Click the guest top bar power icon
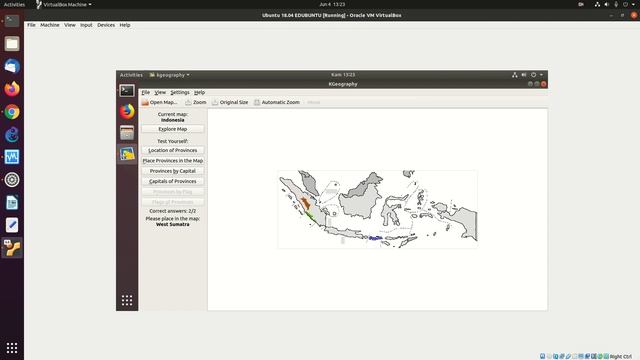This screenshot has height=360, width=640. [533, 75]
